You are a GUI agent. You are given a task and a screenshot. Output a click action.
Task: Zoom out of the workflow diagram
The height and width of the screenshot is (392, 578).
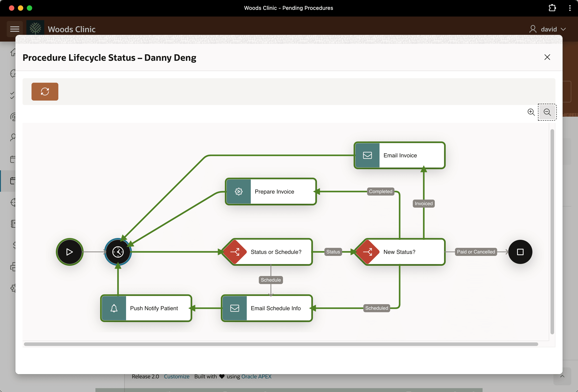[x=547, y=112]
